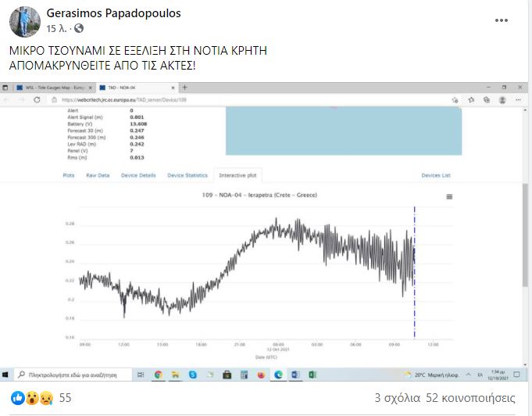View the 52 κοινοποιήσεις shares
The height and width of the screenshot is (416, 532).
(x=475, y=398)
